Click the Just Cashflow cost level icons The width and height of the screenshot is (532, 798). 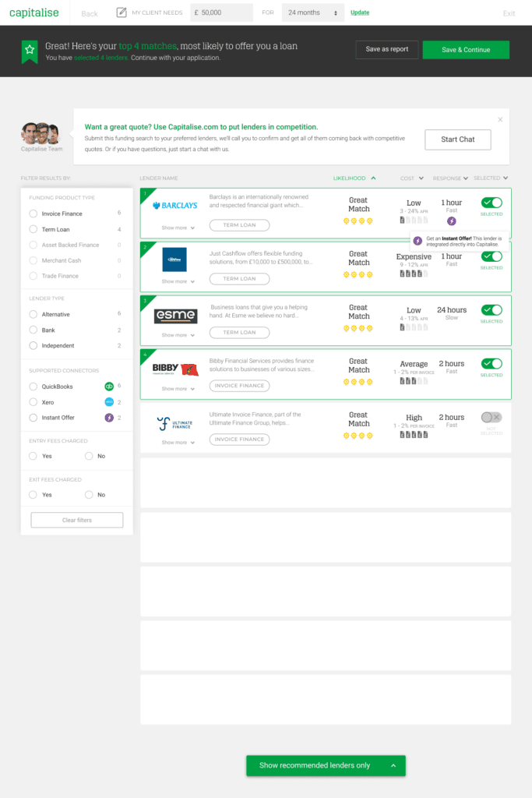[414, 274]
